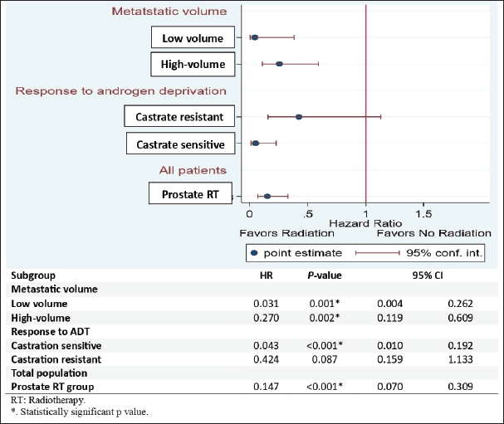This screenshot has height=424, width=504.
Task: Click the Low volume point estimate dot
Action: pyautogui.click(x=254, y=38)
